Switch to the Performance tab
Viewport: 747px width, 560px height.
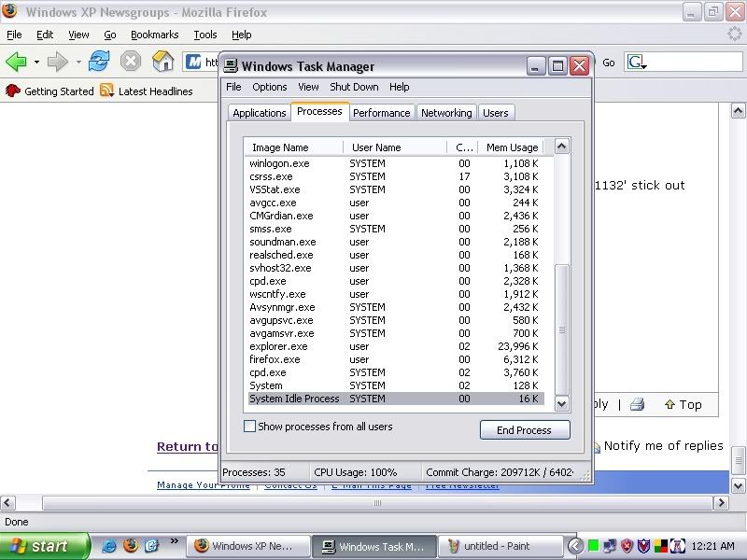[381, 113]
